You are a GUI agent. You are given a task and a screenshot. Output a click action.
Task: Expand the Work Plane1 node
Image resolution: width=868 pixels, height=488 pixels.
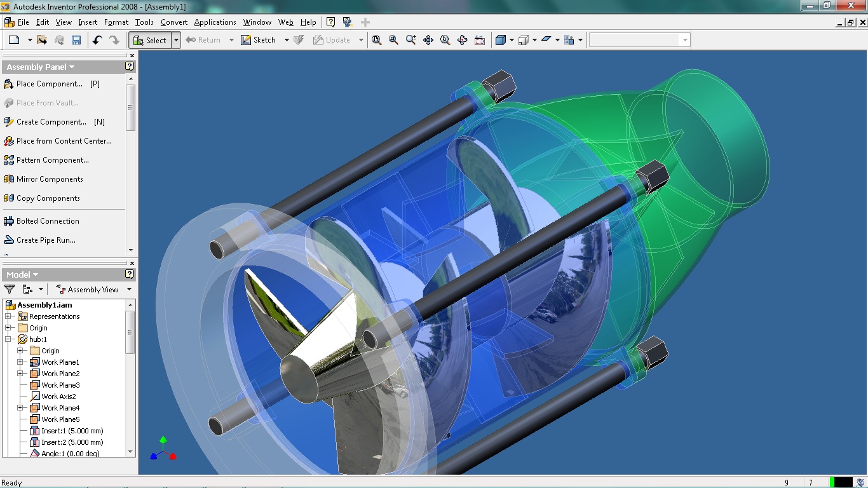point(20,362)
